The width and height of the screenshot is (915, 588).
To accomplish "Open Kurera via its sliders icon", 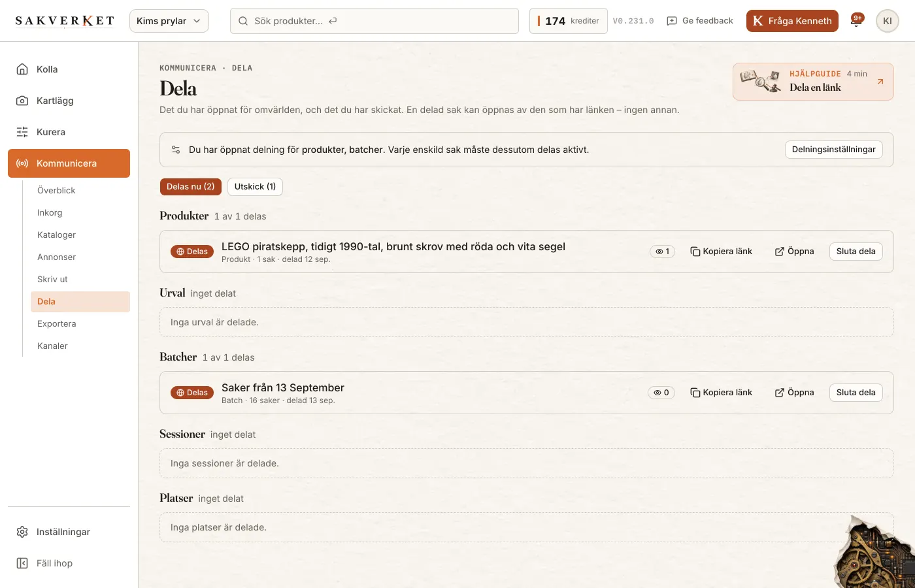I will tap(22, 132).
